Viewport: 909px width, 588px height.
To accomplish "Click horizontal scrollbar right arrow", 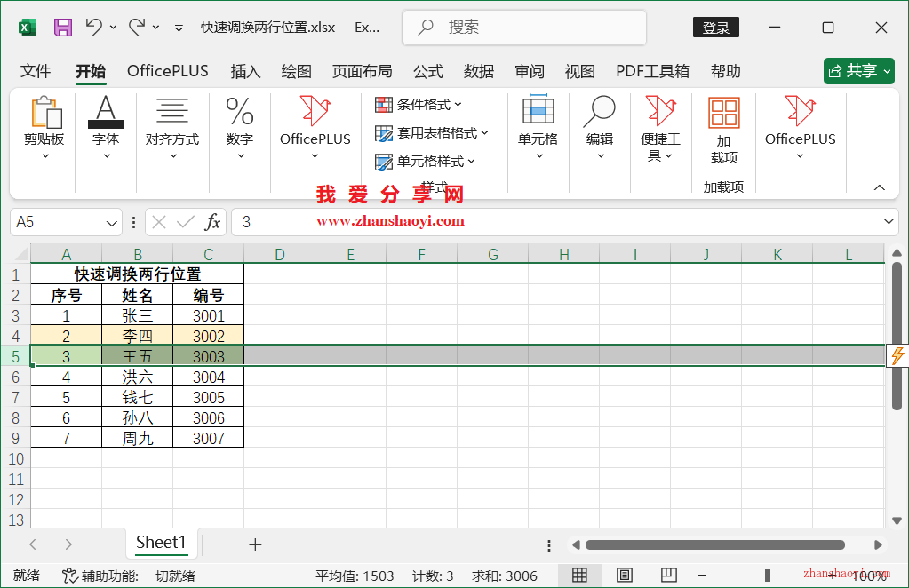I will tap(878, 545).
